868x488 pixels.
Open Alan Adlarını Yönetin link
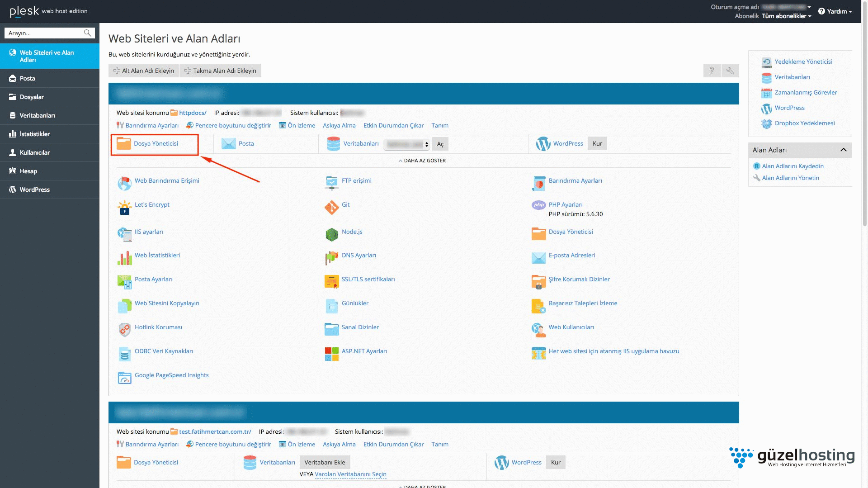pyautogui.click(x=790, y=178)
